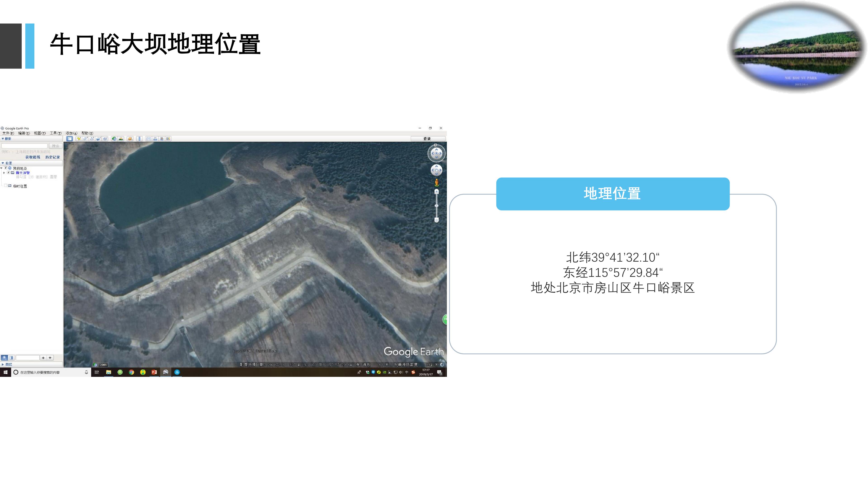Expand the 图层 layers panel
The height and width of the screenshot is (488, 868).
[x=31, y=364]
